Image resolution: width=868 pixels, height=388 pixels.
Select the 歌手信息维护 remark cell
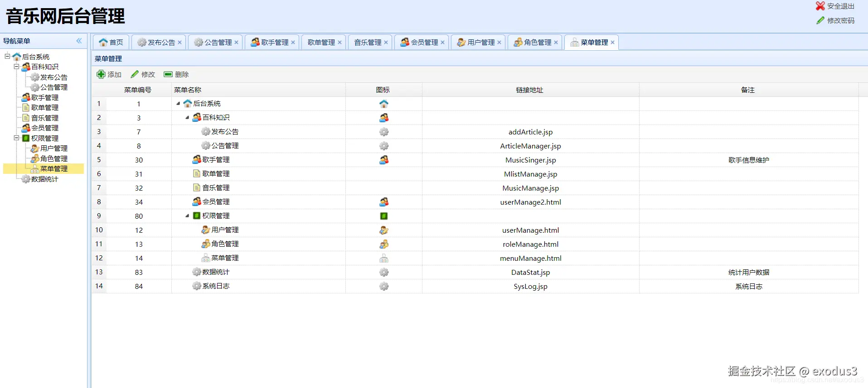coord(749,160)
